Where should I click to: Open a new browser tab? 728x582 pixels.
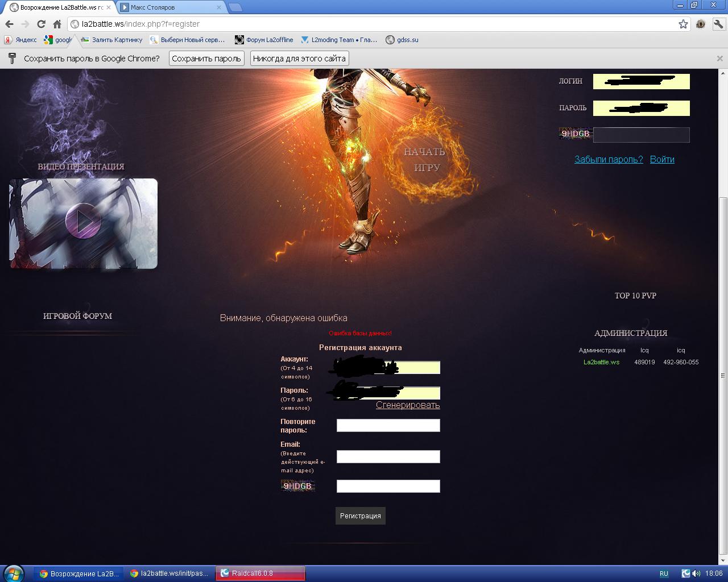tap(235, 7)
